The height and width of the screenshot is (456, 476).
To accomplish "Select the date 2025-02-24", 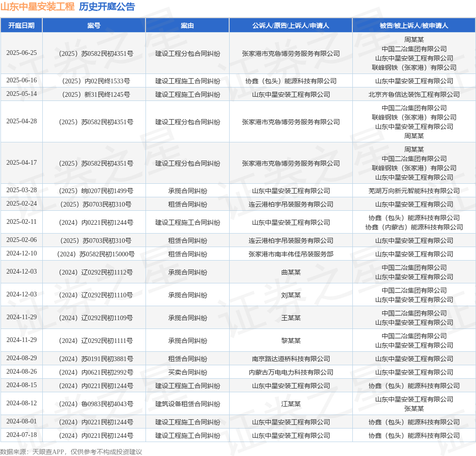I will (21, 203).
